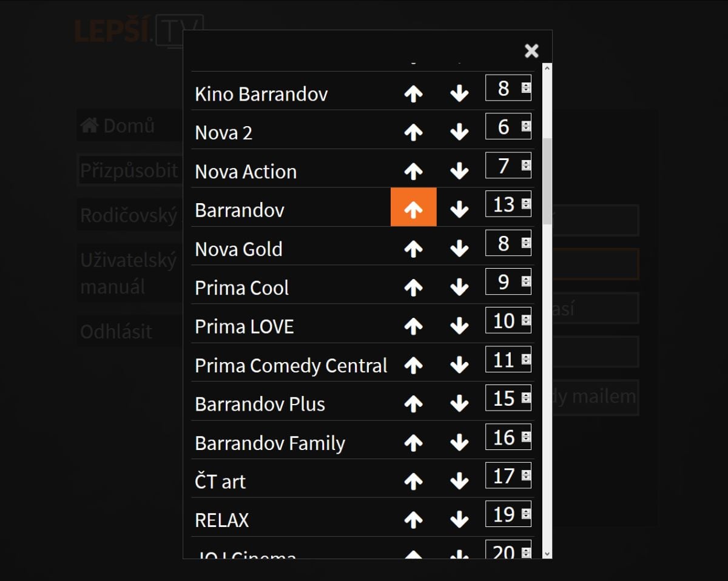Screen dimensions: 728x581
Task: Click the spinner arrows on Barrandov Family's number
Action: [526, 437]
